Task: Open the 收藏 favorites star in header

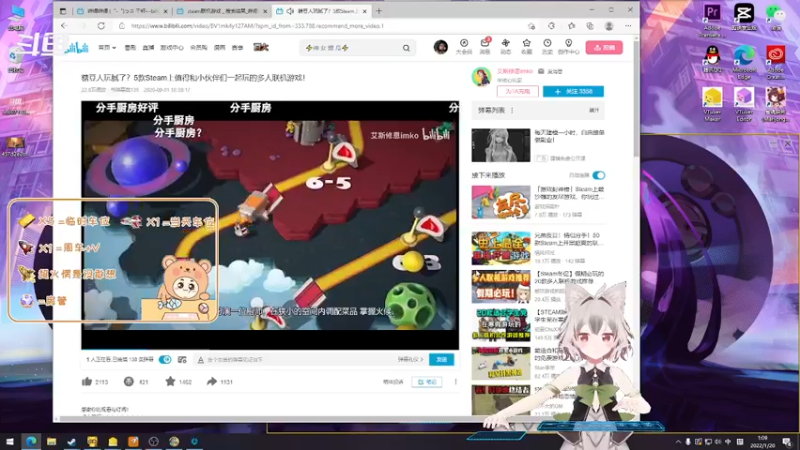Action: coord(527,46)
